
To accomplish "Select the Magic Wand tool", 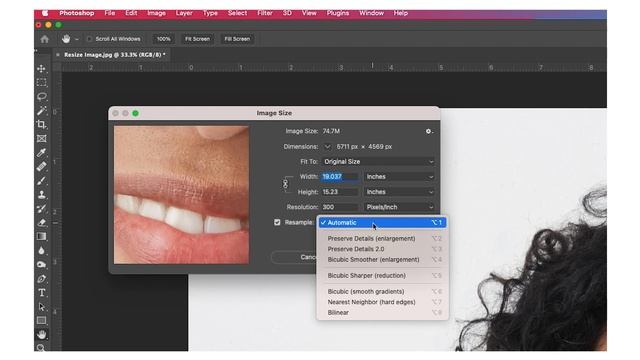I will (x=42, y=111).
